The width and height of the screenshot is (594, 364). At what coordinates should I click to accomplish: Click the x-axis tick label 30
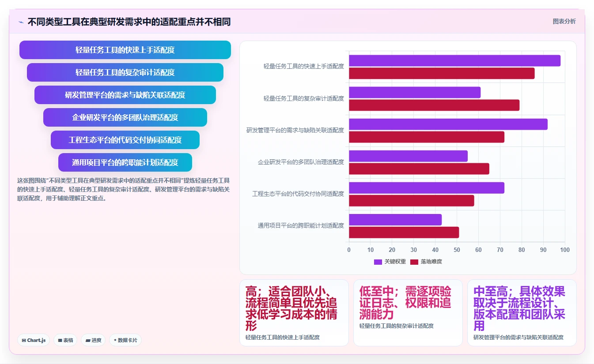tap(414, 250)
